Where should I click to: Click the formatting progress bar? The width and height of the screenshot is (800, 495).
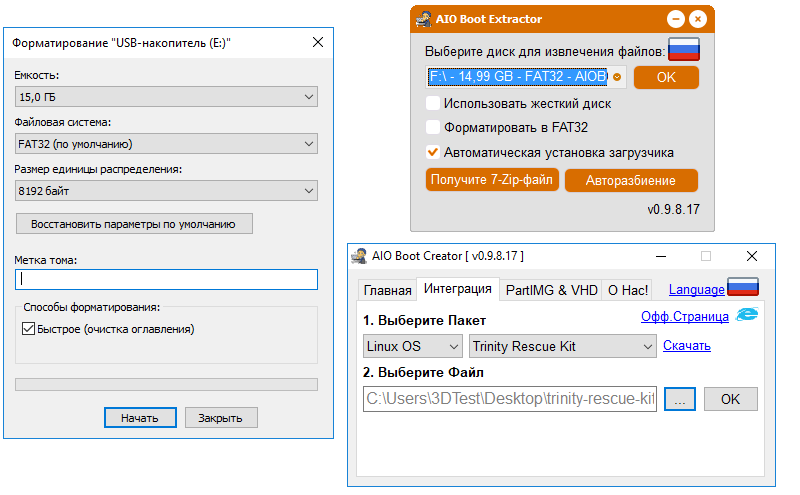click(166, 384)
